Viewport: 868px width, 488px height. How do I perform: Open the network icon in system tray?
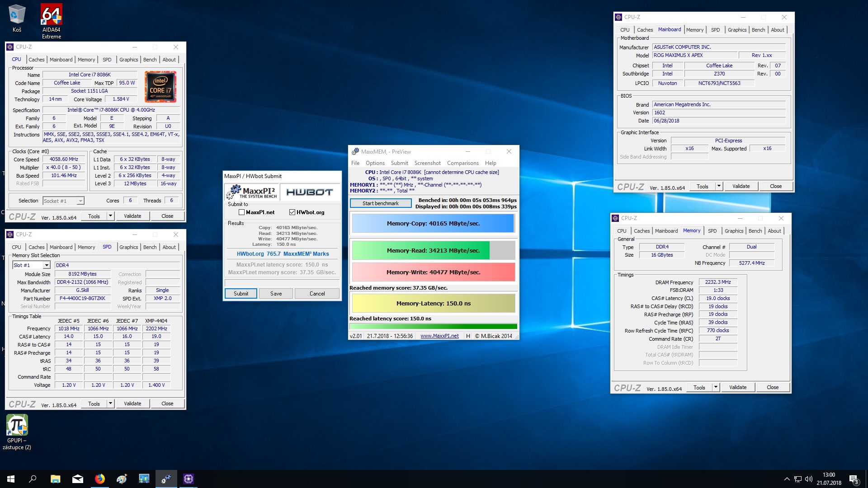(798, 479)
